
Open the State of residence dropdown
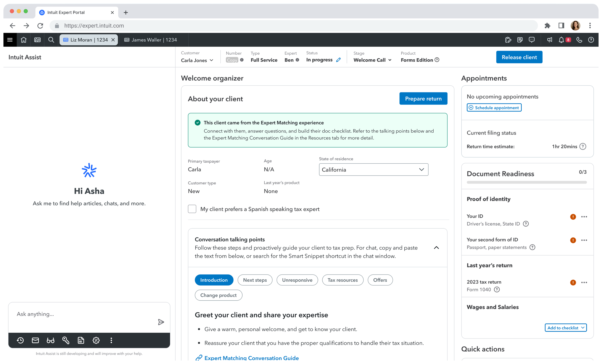click(373, 170)
